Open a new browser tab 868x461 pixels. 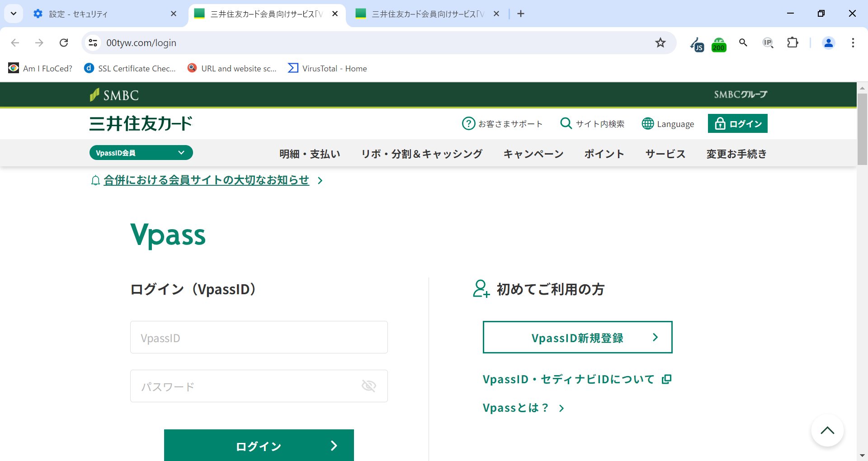click(521, 14)
